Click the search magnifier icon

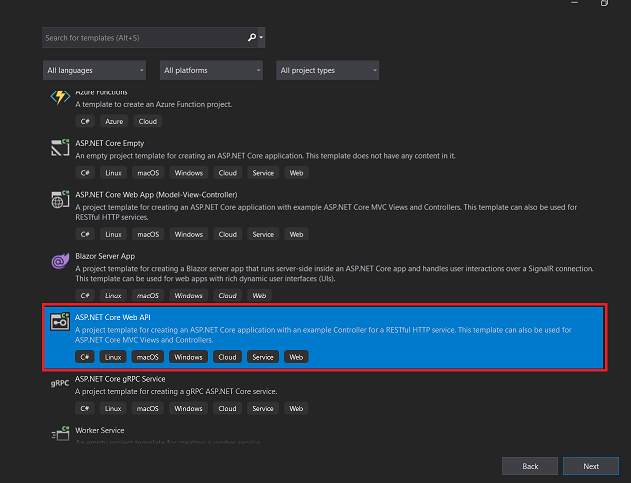252,37
